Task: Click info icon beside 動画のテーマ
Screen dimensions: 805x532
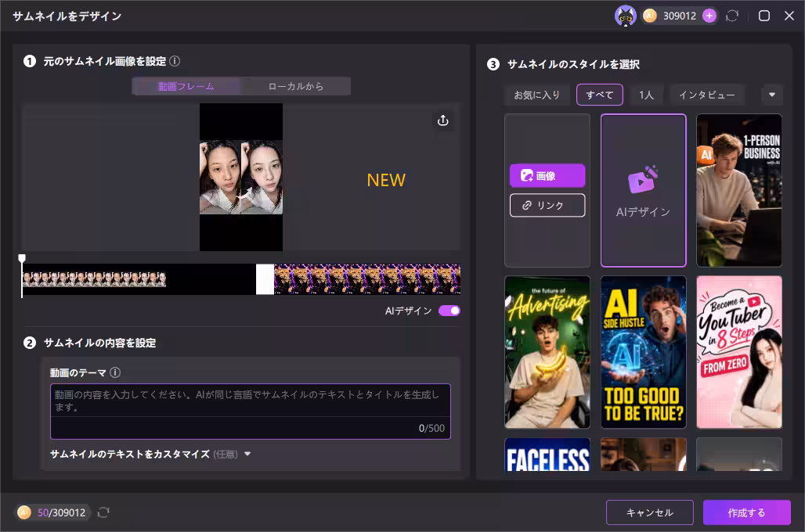Action: [x=116, y=372]
